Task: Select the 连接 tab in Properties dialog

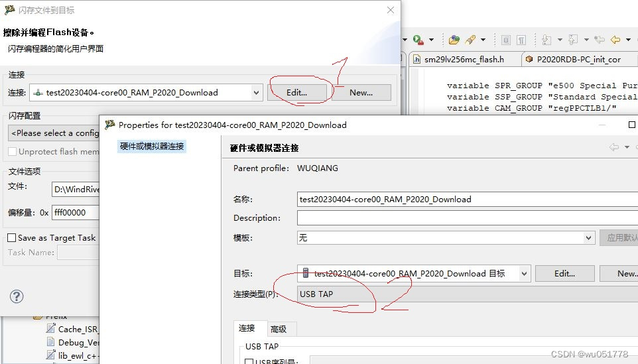Action: click(x=247, y=328)
